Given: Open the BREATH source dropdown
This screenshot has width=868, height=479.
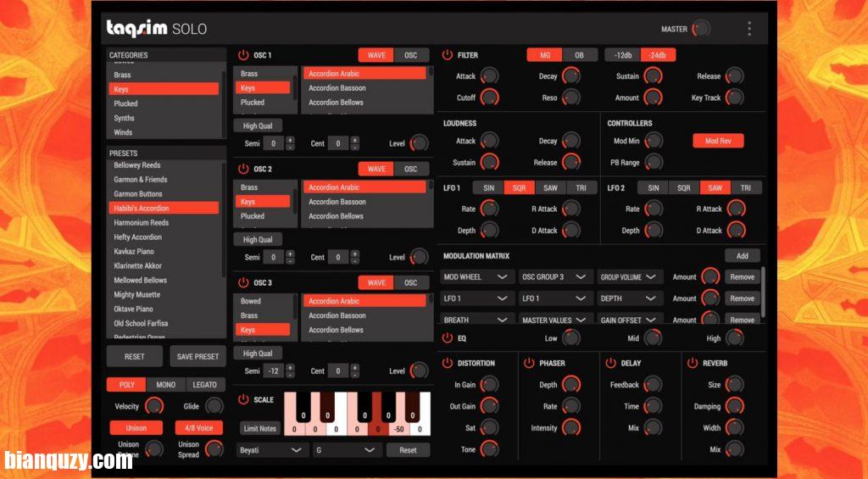Looking at the screenshot, I should click(x=476, y=320).
